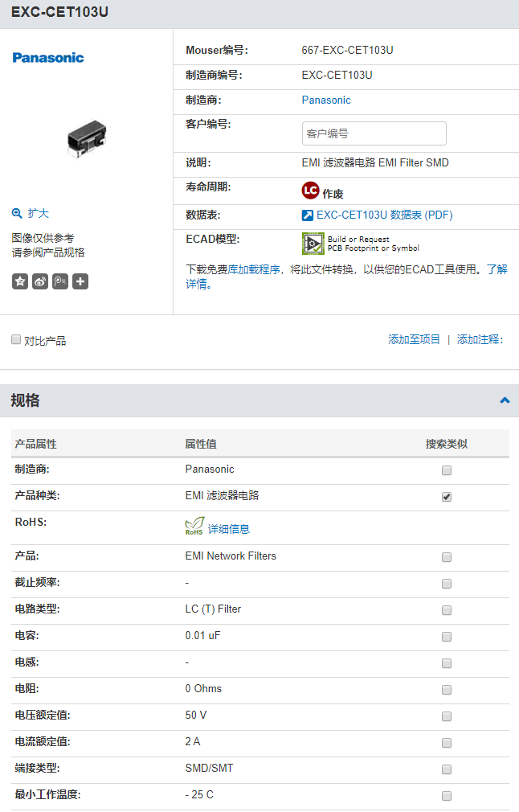Click the red LC lifecycle icon
The width and height of the screenshot is (519, 812).
pyautogui.click(x=310, y=190)
